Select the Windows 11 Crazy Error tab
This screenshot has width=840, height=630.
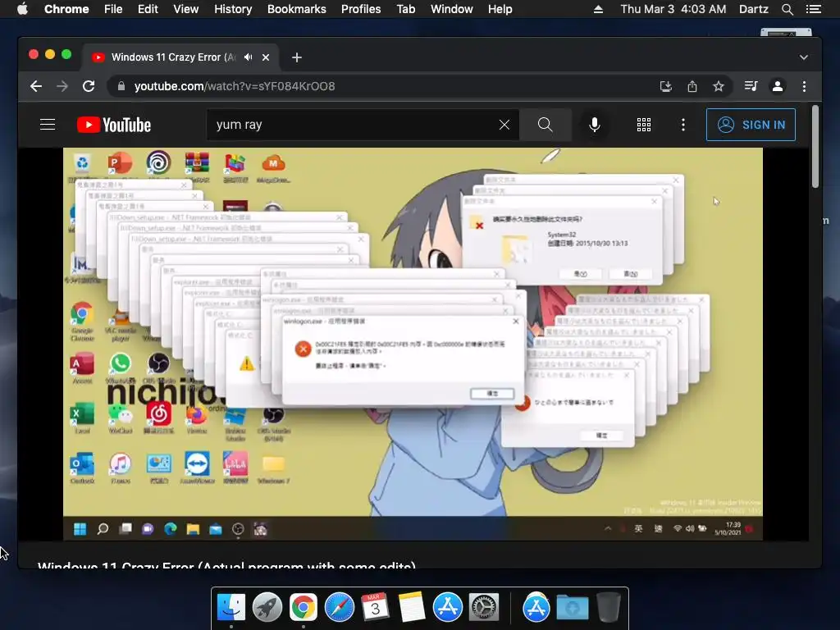coord(180,57)
